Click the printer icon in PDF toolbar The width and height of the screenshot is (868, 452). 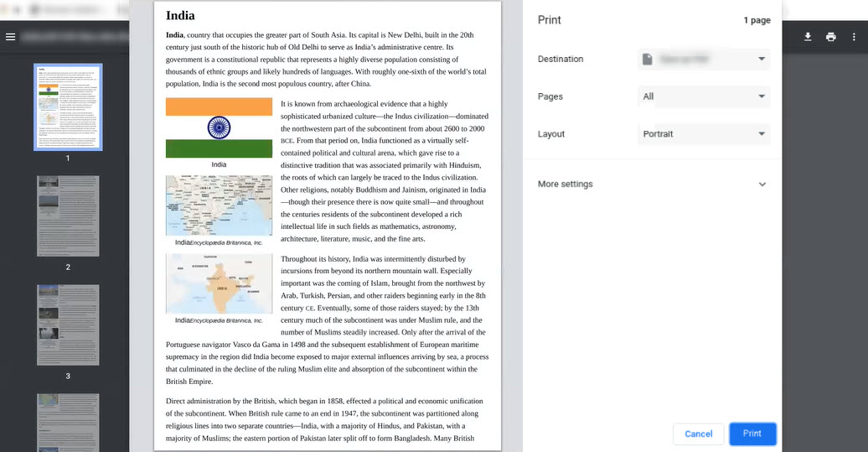[830, 37]
